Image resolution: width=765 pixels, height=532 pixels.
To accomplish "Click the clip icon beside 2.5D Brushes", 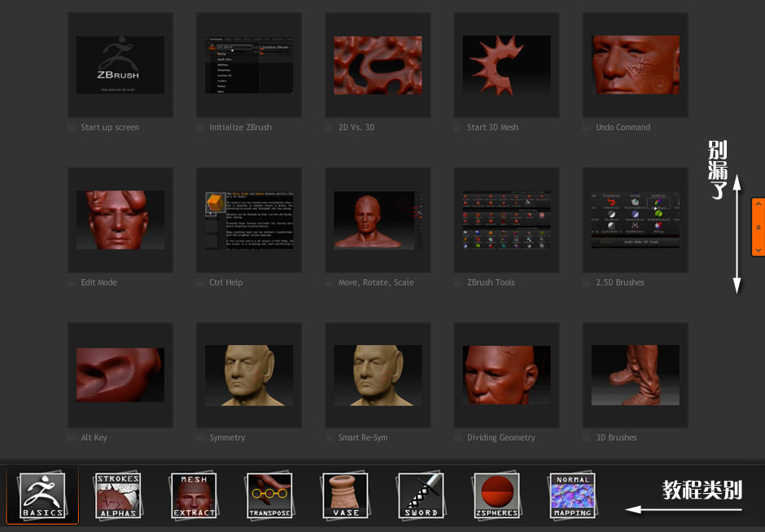I will pyautogui.click(x=587, y=282).
